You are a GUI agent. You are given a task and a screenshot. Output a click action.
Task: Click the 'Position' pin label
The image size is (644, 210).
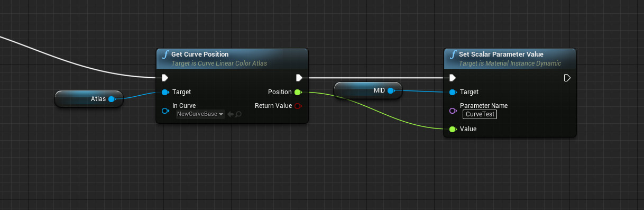tap(280, 92)
